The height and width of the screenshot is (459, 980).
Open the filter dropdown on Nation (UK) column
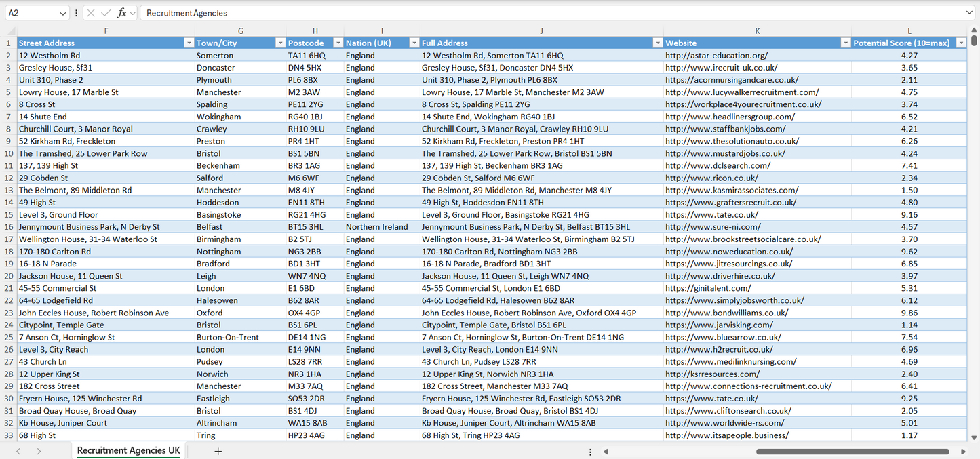pos(414,42)
